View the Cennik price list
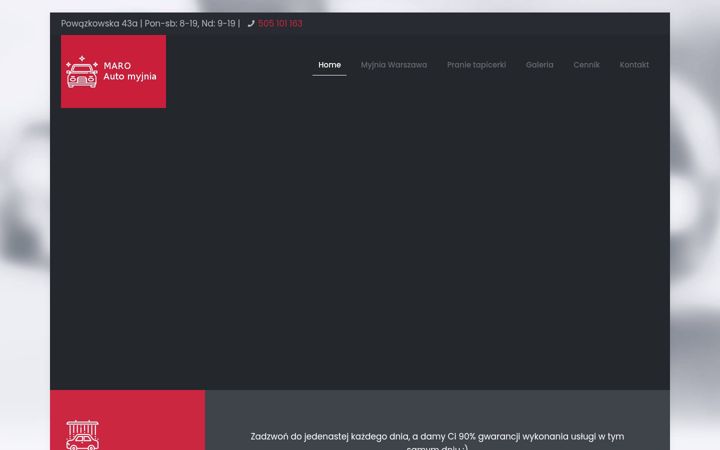 [x=586, y=65]
